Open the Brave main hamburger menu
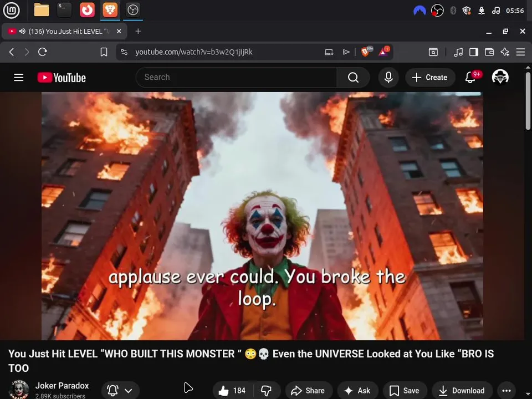532x399 pixels. coord(520,52)
